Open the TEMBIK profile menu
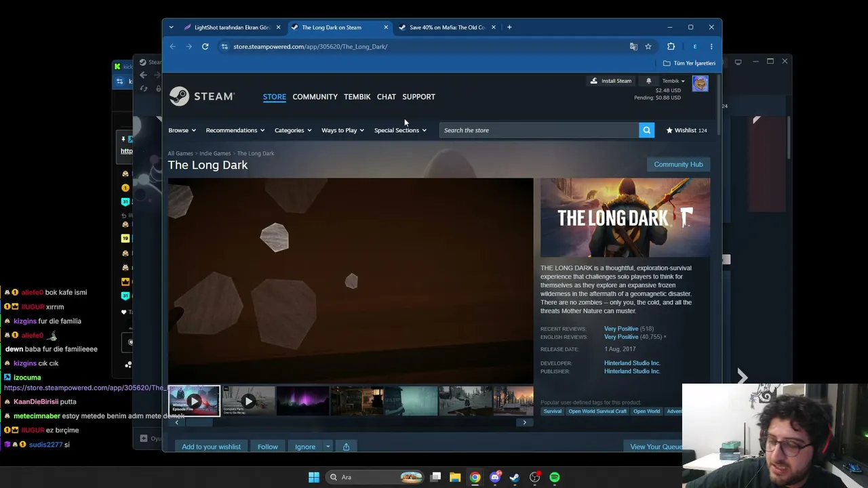The image size is (868, 488). click(357, 97)
